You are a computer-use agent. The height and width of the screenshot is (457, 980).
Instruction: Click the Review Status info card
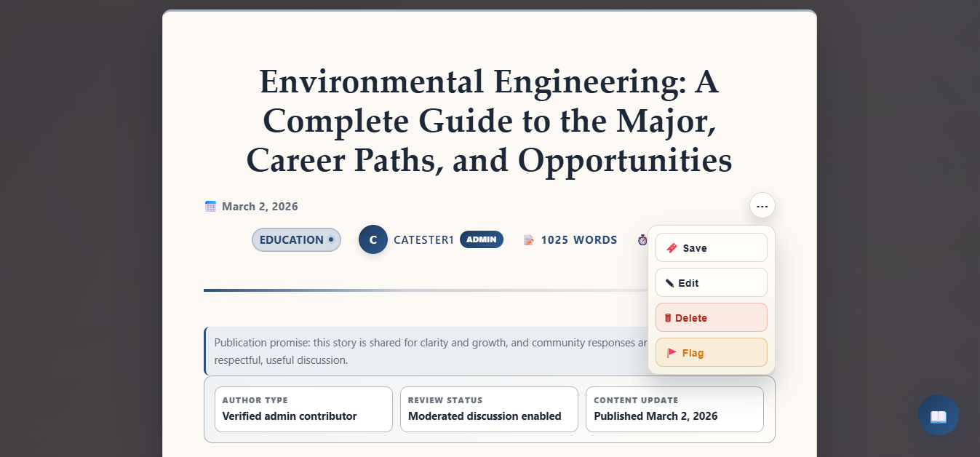tap(489, 409)
